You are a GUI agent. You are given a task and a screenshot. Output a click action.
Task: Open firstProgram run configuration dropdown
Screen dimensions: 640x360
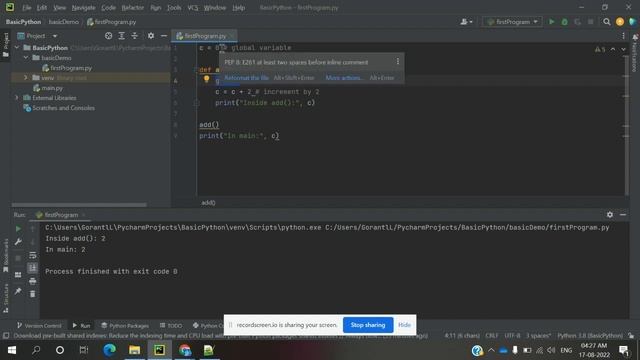(x=513, y=22)
